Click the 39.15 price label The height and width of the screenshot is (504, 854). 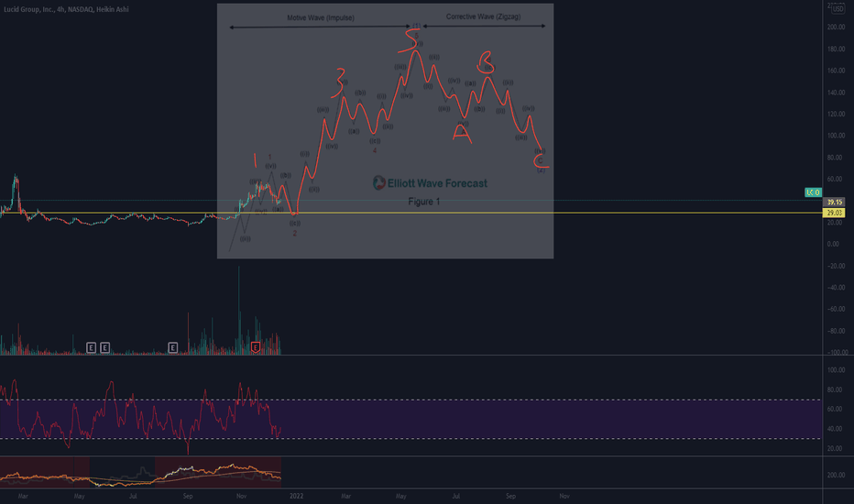click(x=834, y=203)
